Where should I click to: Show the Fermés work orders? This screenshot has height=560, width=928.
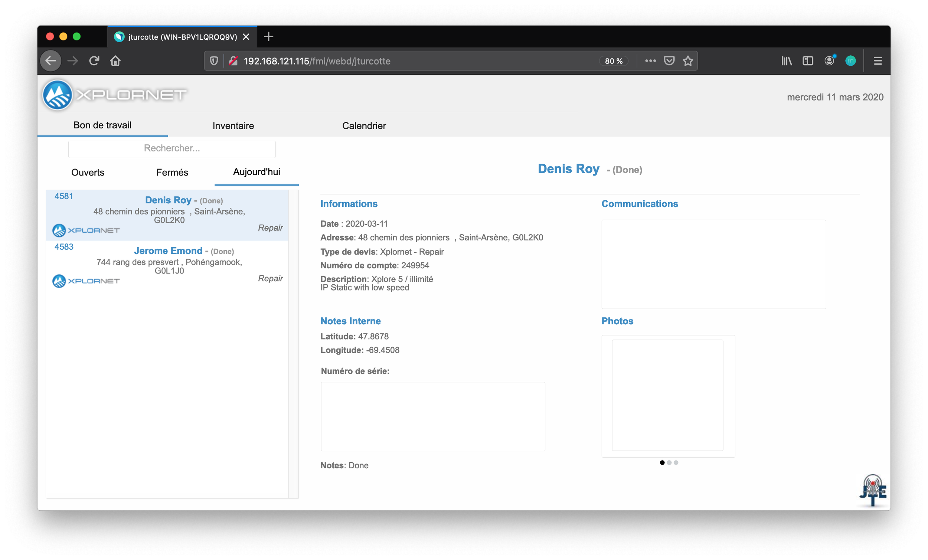point(172,173)
